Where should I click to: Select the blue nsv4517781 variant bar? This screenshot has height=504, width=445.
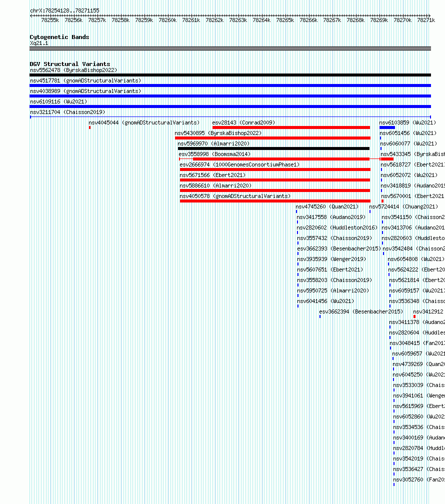pos(230,85)
